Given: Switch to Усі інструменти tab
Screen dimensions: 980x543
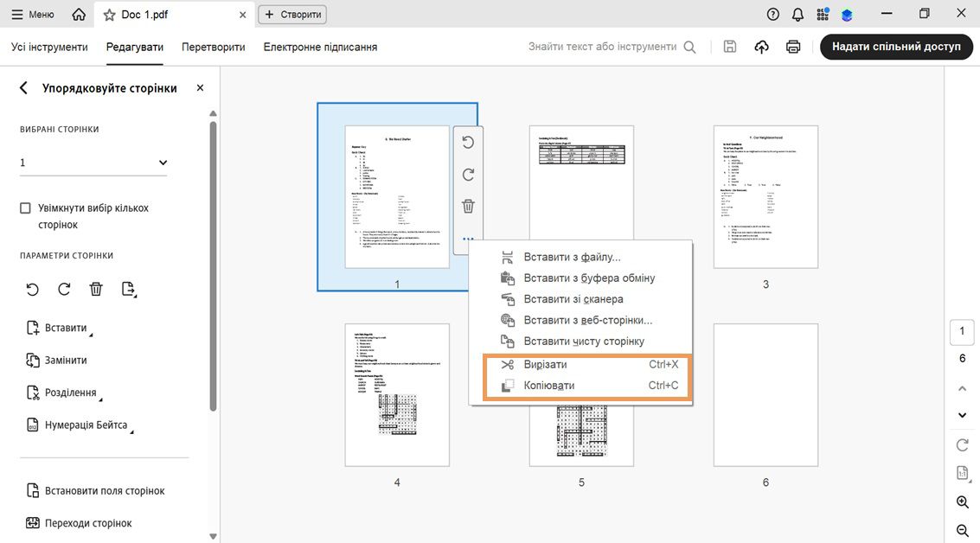Looking at the screenshot, I should click(49, 47).
